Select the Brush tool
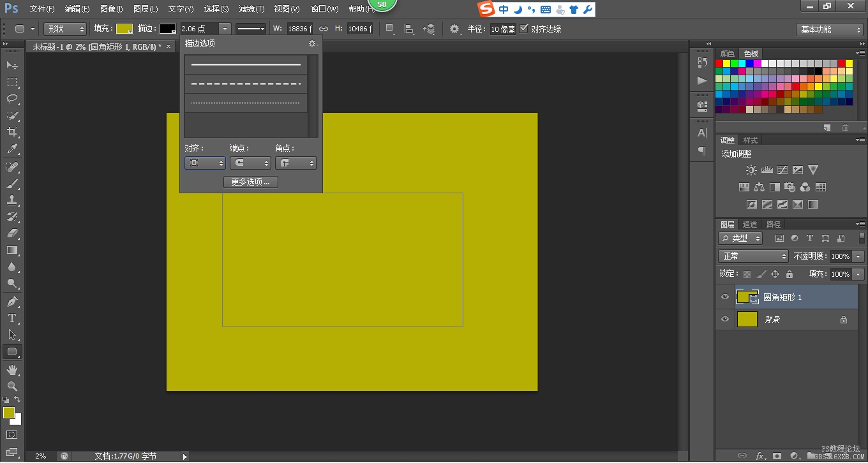 pyautogui.click(x=12, y=184)
